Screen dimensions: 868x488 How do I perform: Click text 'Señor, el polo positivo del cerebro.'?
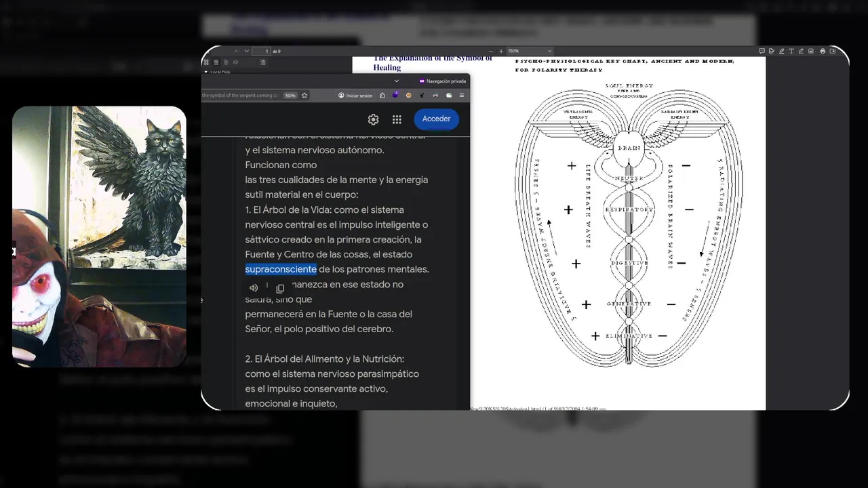tap(319, 329)
